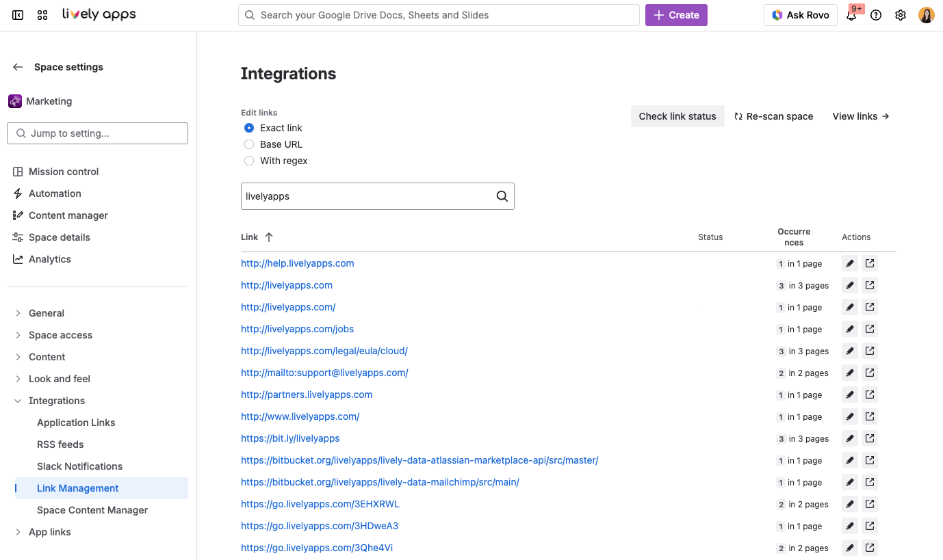This screenshot has width=943, height=560.
Task: Open the Analytics section
Action: point(50,258)
